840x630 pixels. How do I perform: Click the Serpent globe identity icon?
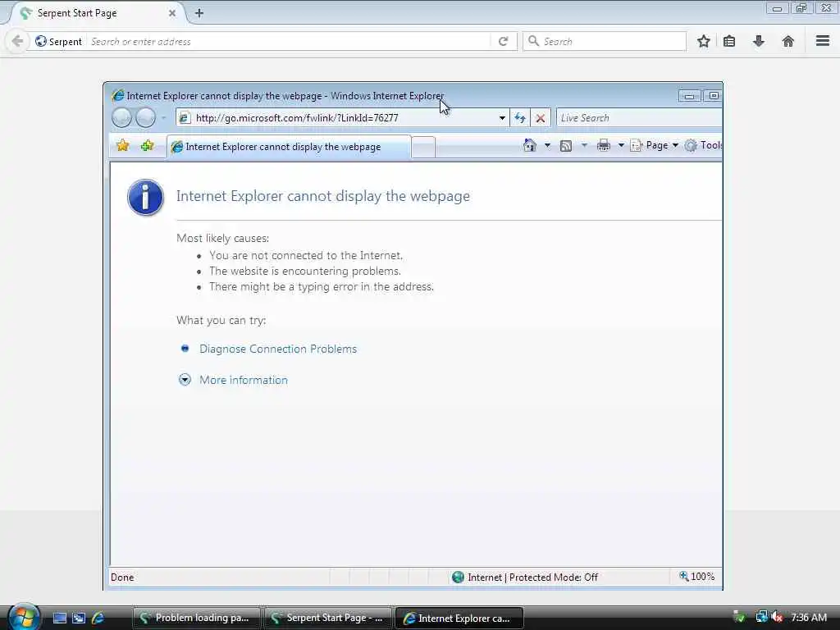(x=41, y=41)
